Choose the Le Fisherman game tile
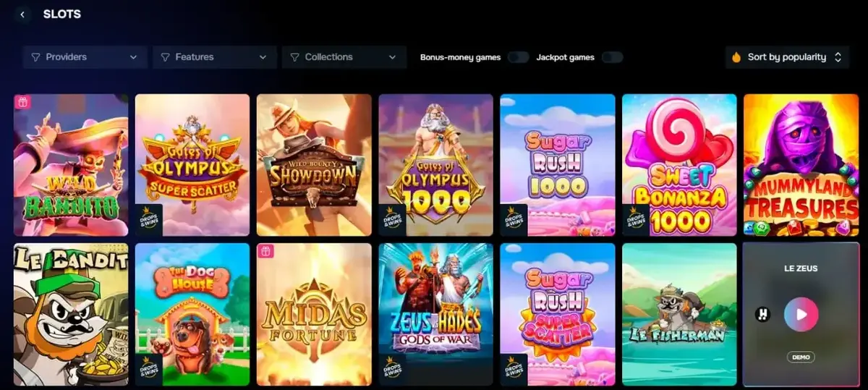Screen dimensions: 868x390 679,314
